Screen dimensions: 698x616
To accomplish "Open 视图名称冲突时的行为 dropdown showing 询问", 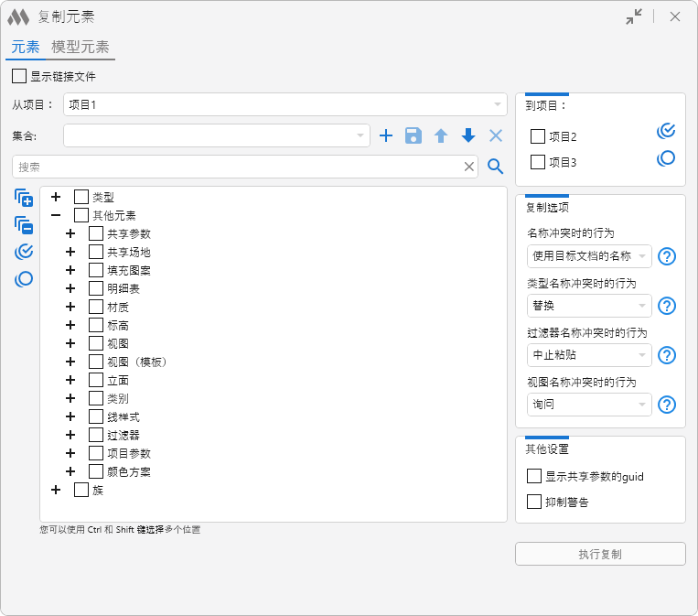I will click(589, 405).
